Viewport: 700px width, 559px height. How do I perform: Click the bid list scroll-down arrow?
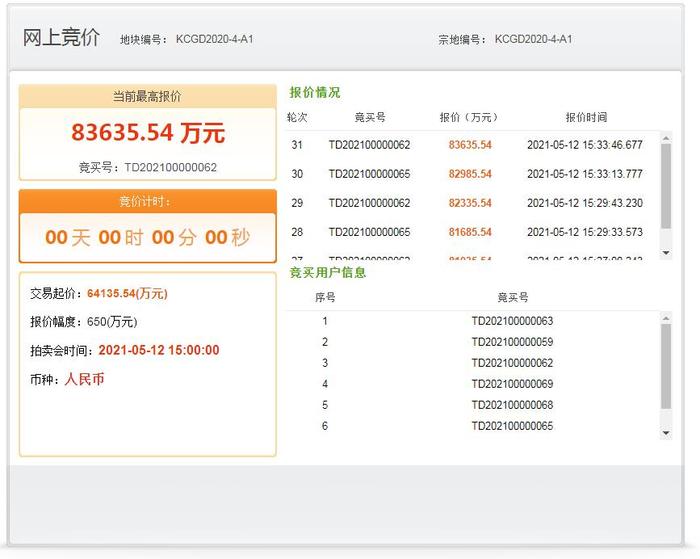click(666, 253)
